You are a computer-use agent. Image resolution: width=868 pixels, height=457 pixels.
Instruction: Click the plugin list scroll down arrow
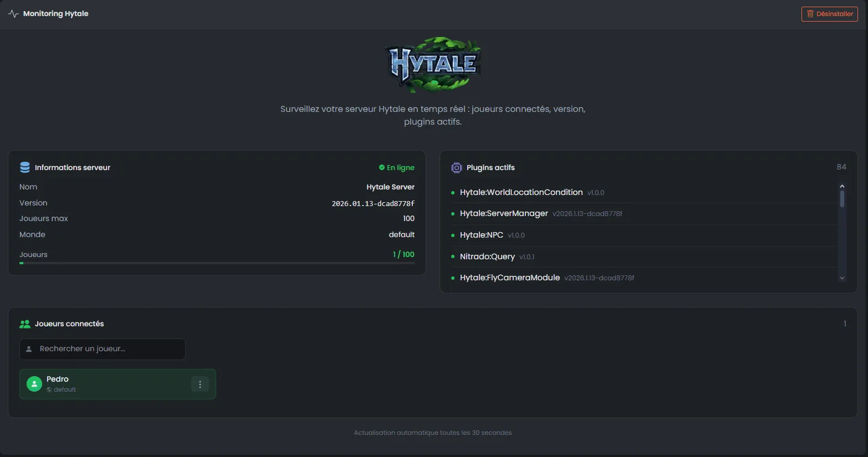coord(842,278)
